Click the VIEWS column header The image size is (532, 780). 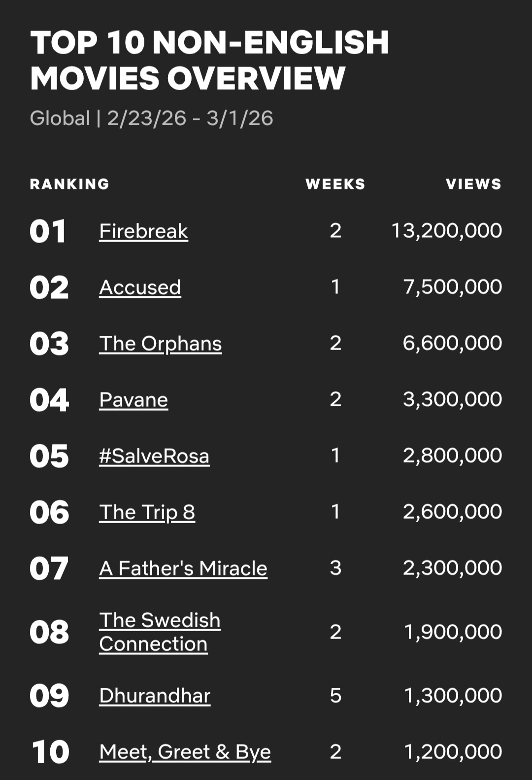tap(473, 184)
